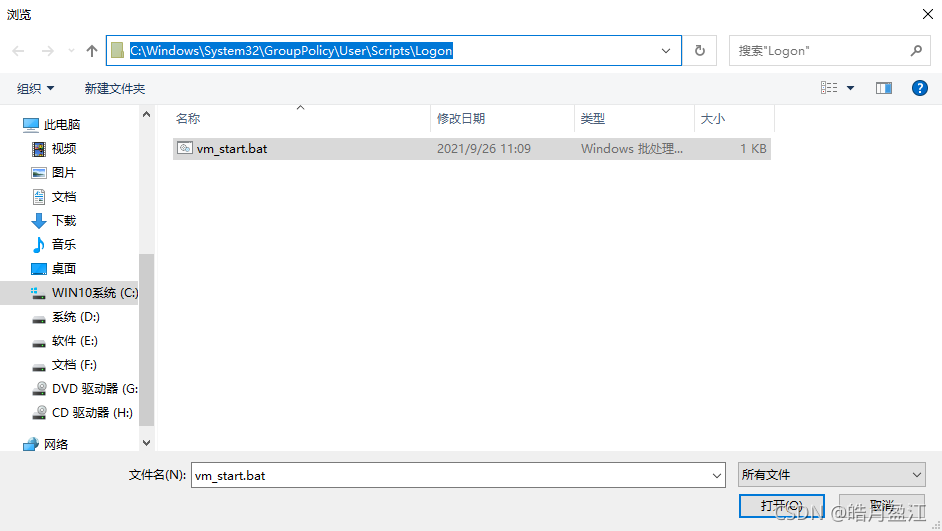The image size is (942, 531).
Task: Expand the 文件名 dropdown arrow
Action: (x=717, y=475)
